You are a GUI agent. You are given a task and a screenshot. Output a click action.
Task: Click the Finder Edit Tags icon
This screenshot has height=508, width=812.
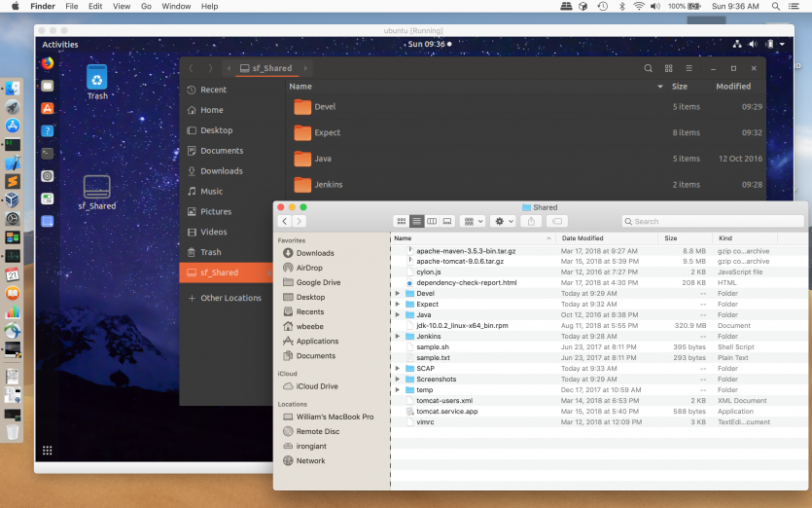coord(558,222)
